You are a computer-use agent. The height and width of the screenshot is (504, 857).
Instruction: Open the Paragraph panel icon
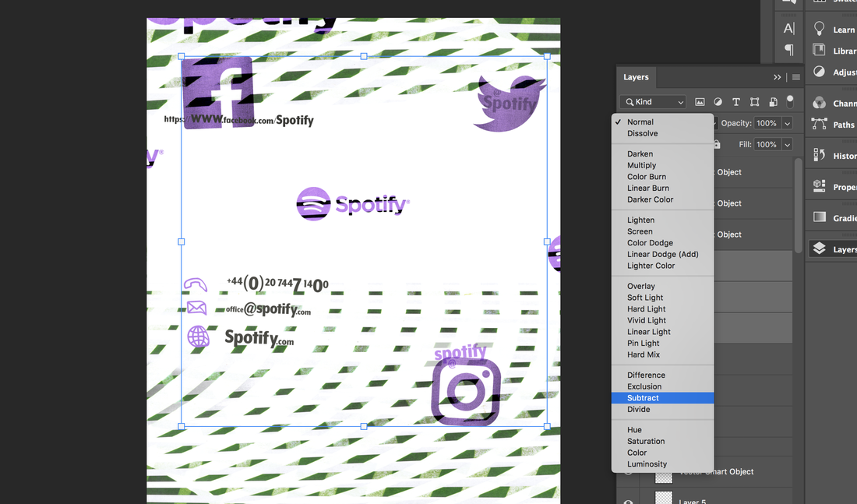pos(788,50)
